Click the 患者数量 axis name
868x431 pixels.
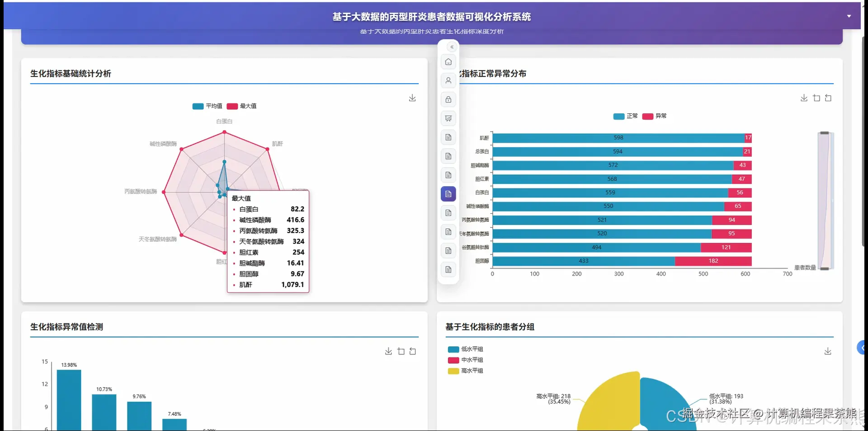(805, 267)
